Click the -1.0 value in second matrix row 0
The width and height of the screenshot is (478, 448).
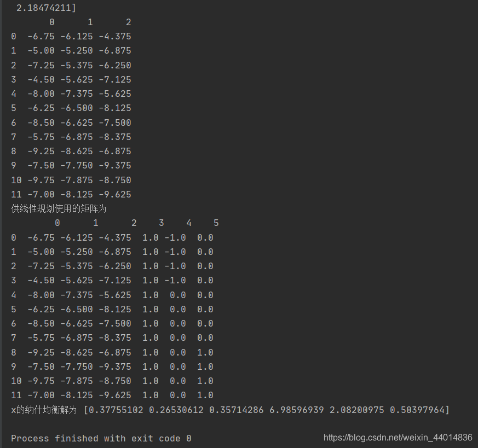tap(175, 237)
